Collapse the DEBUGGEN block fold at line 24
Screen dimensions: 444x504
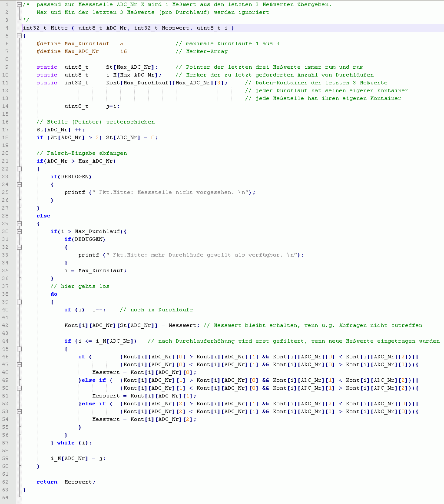(x=19, y=184)
